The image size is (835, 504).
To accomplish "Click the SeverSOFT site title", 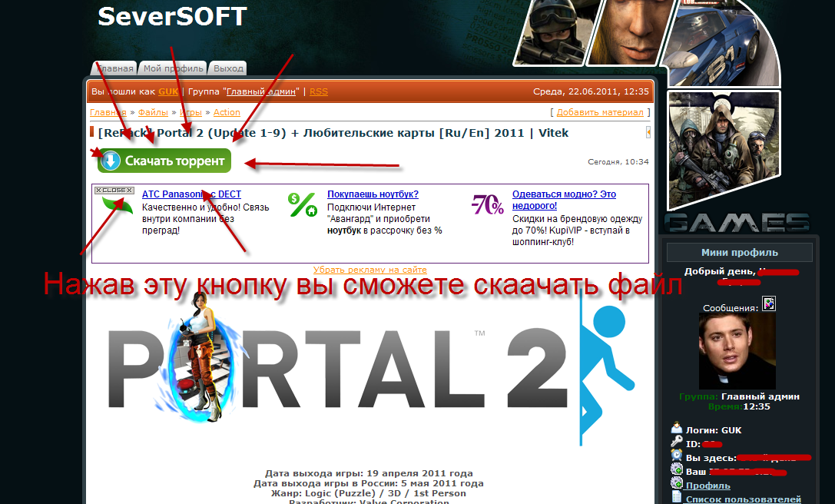I will coord(172,16).
